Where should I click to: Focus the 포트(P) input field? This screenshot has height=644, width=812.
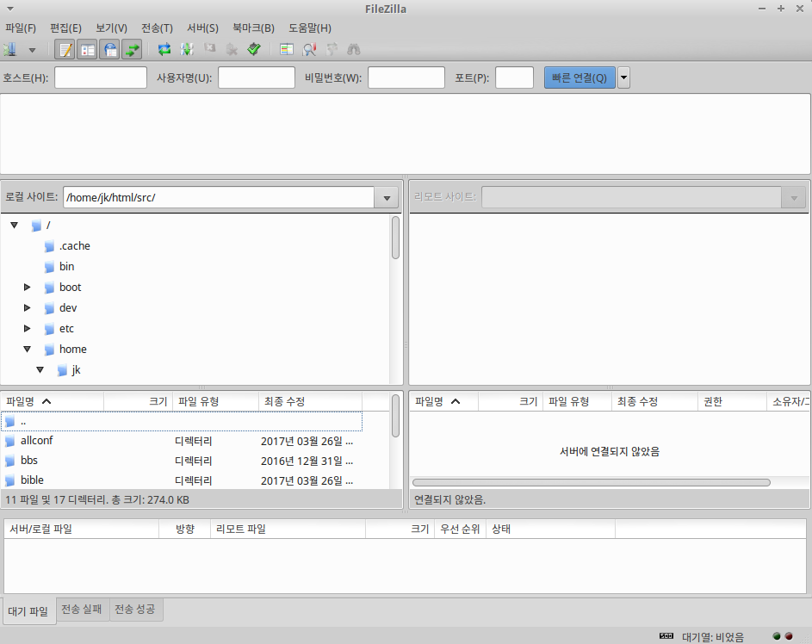pos(514,77)
